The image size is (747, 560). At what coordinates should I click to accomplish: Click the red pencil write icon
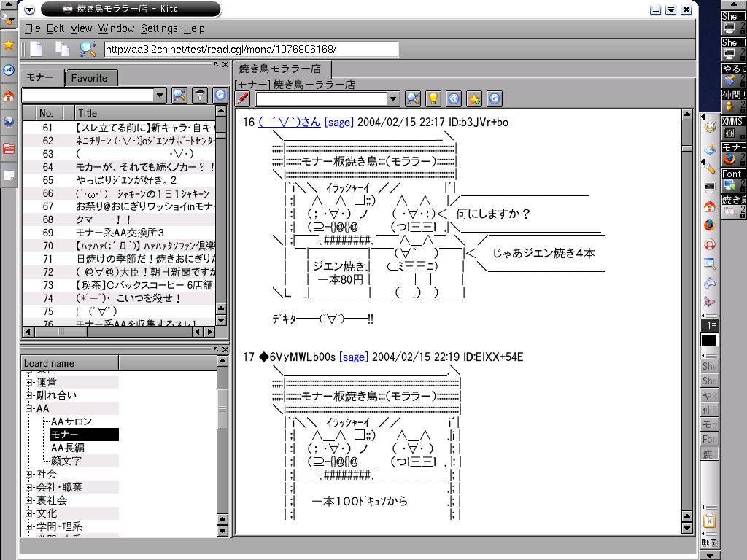pos(242,98)
